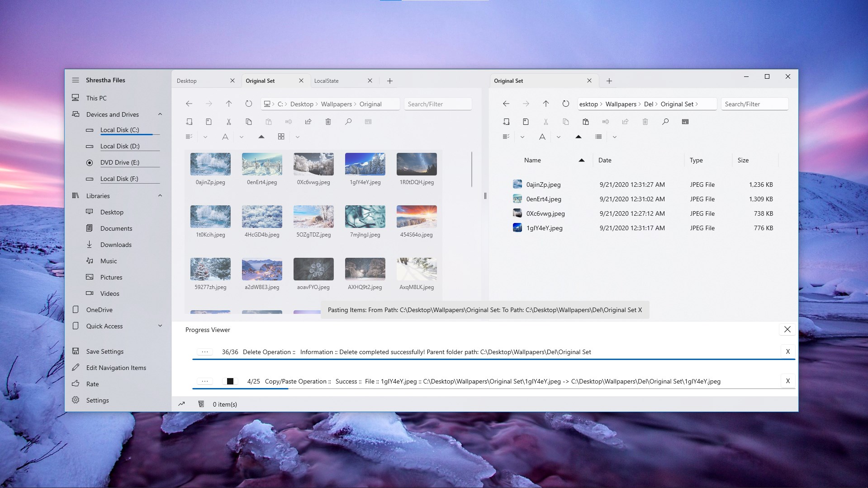Switch to the Desktop tab

[x=187, y=81]
